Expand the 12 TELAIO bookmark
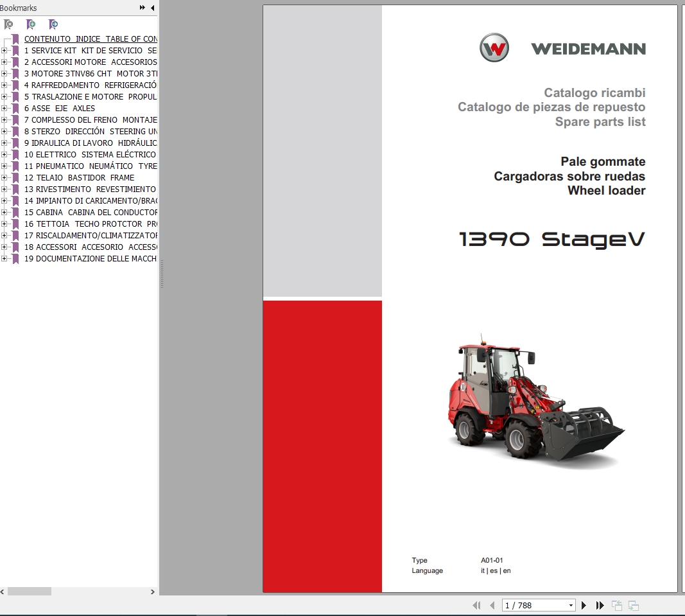This screenshot has height=616, width=685. pos(4,177)
